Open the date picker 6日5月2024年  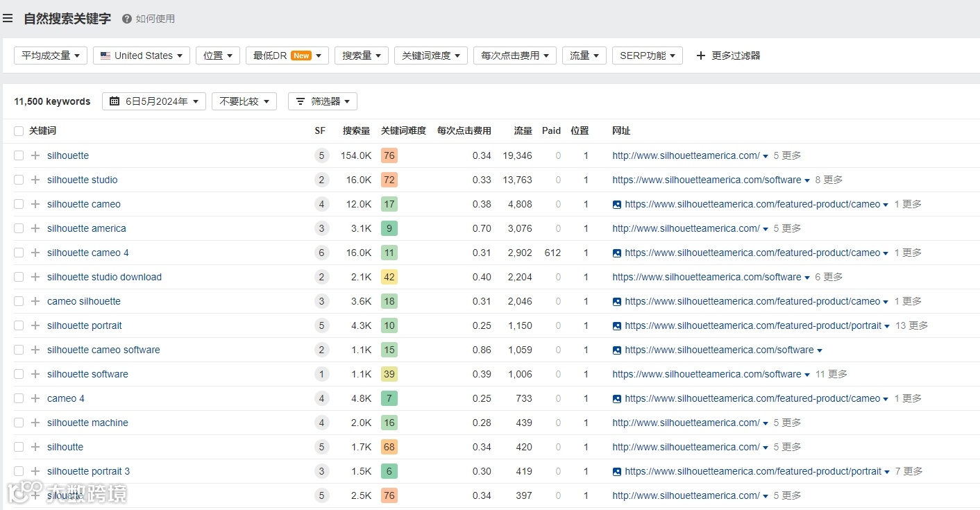(x=154, y=101)
